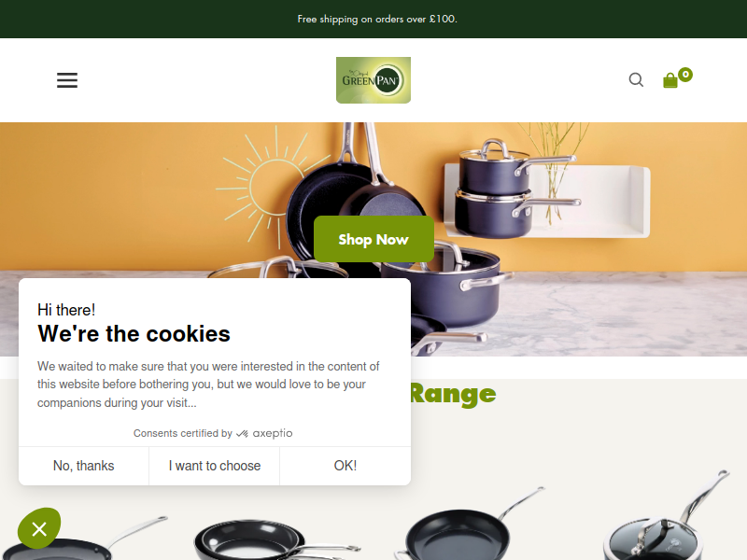Viewport: 747px width, 560px height.
Task: Decline cookies with No, thanks
Action: tap(84, 466)
